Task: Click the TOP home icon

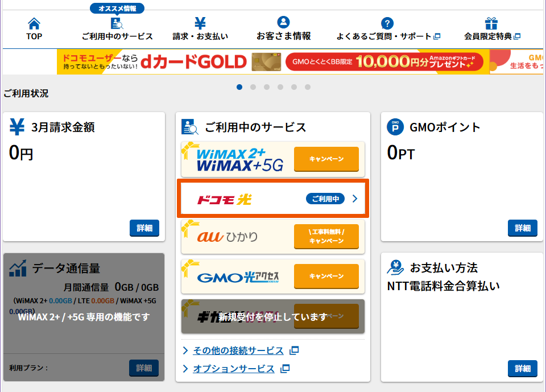Action: 34,23
